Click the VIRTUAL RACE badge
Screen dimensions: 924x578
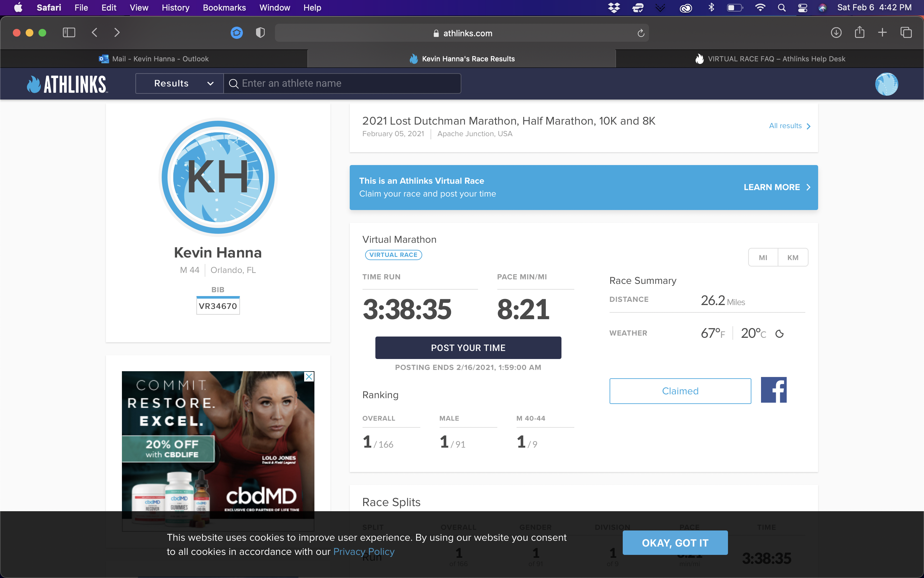point(393,255)
